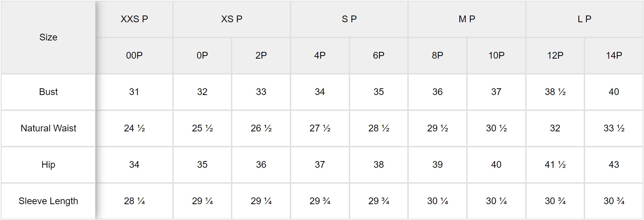Click the Hip row label
The image size is (644, 220).
click(48, 165)
